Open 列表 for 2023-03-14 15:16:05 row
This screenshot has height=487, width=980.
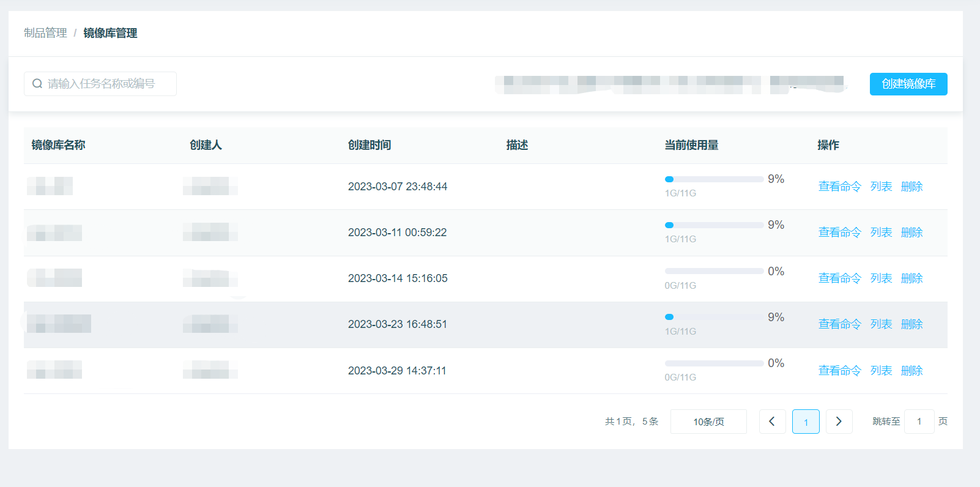tap(881, 278)
